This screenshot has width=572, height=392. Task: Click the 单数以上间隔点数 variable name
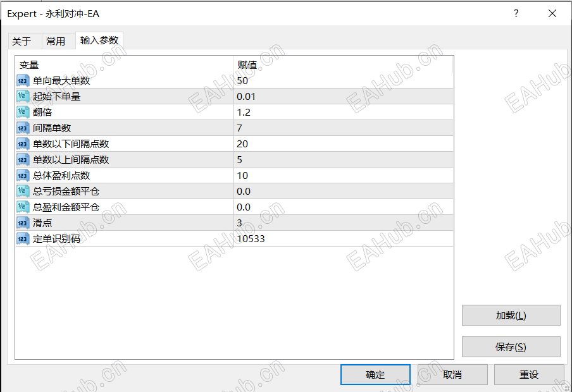click(71, 160)
